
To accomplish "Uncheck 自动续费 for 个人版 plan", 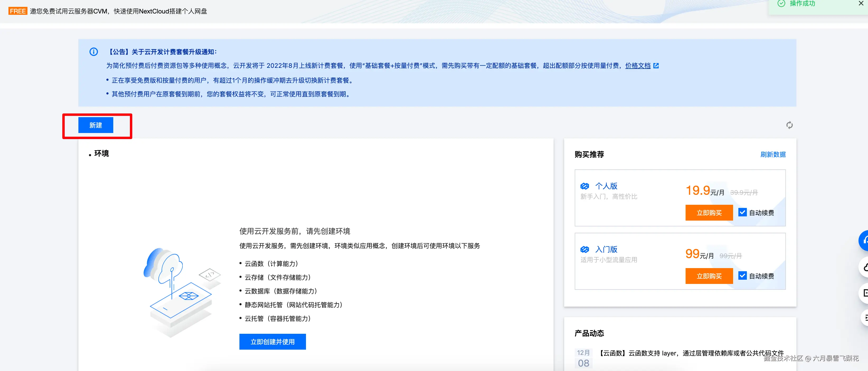I will 742,212.
